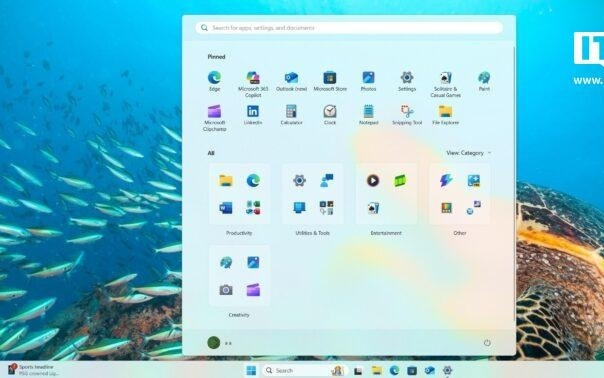The image size is (604, 378).
Task: Click the taskbar Search box
Action: point(304,371)
